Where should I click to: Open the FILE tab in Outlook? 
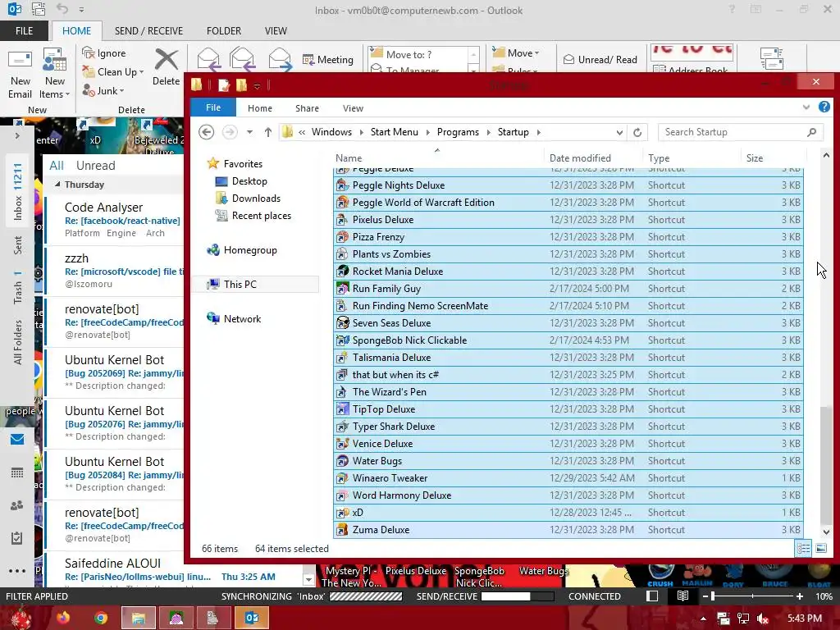point(24,31)
